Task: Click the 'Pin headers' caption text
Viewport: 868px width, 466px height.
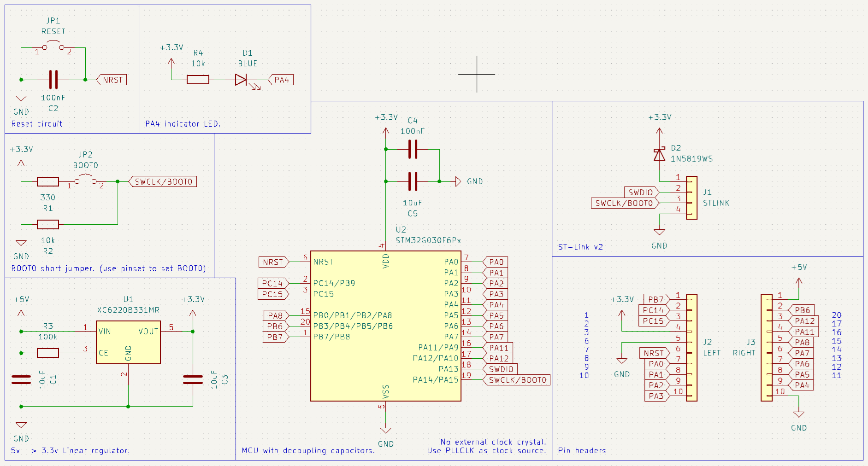Action: click(582, 450)
